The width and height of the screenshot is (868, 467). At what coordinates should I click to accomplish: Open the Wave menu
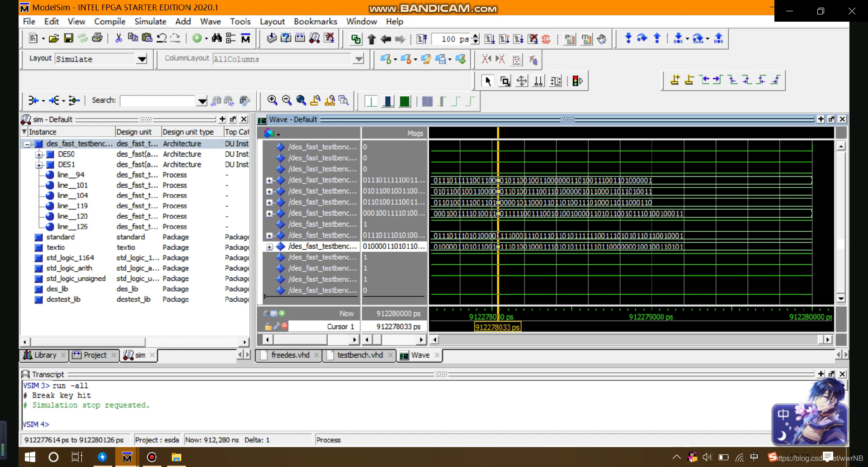coord(210,21)
